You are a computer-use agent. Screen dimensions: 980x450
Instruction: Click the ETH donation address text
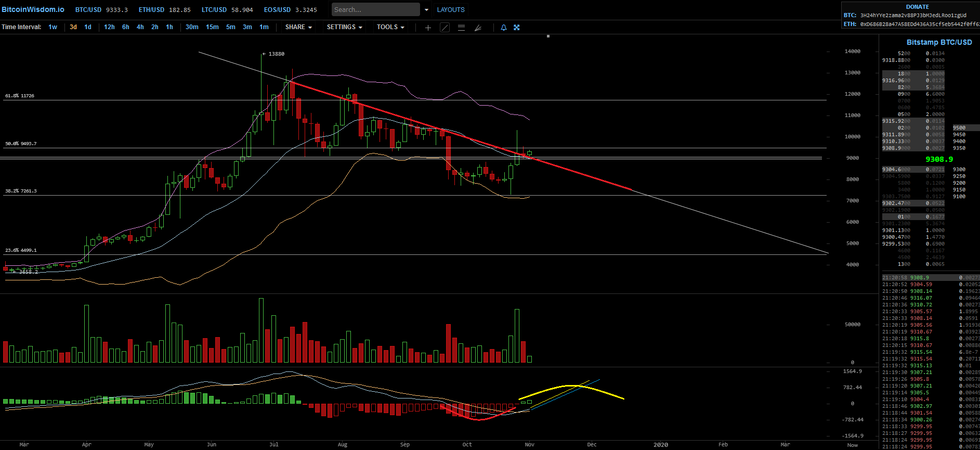pyautogui.click(x=920, y=24)
